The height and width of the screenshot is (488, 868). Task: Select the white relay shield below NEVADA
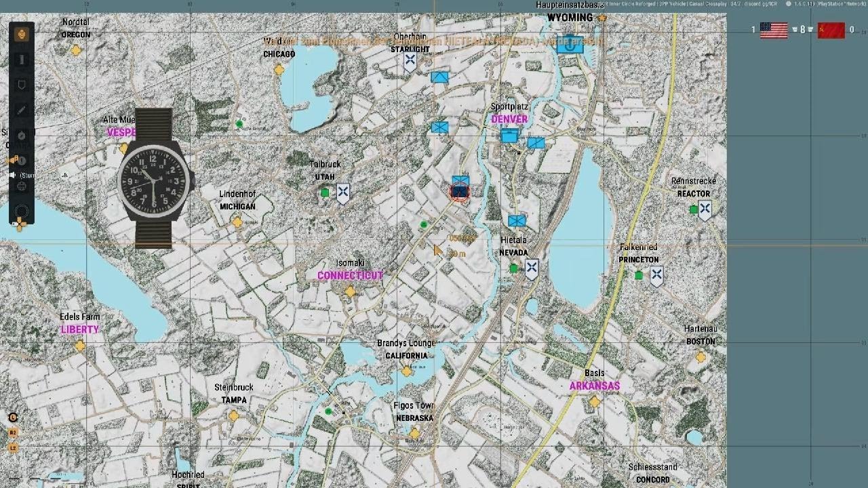click(532, 270)
